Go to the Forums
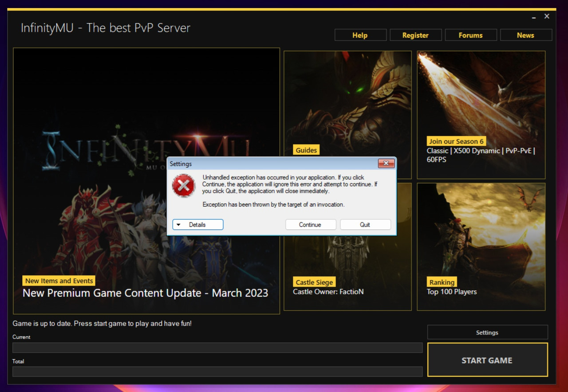This screenshot has width=568, height=392. tap(470, 35)
